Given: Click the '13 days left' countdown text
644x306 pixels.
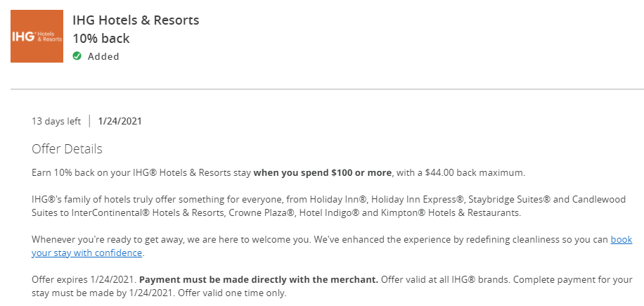Looking at the screenshot, I should click(56, 122).
